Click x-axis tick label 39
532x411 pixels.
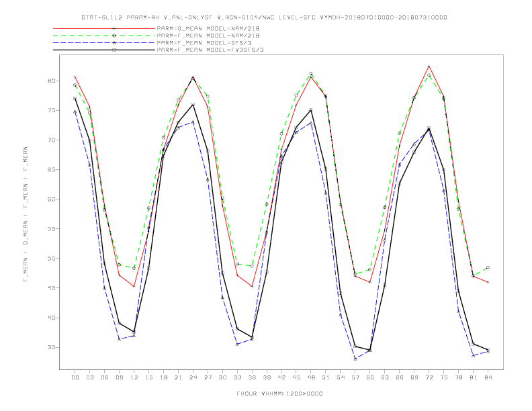point(267,377)
